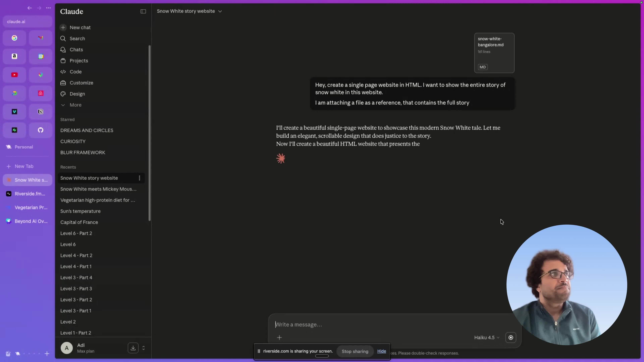
Task: Click the Hide link in sharing bar
Action: pos(382,351)
